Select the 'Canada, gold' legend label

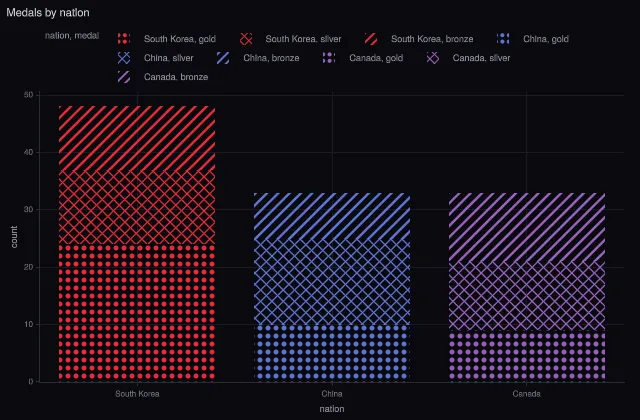(376, 58)
